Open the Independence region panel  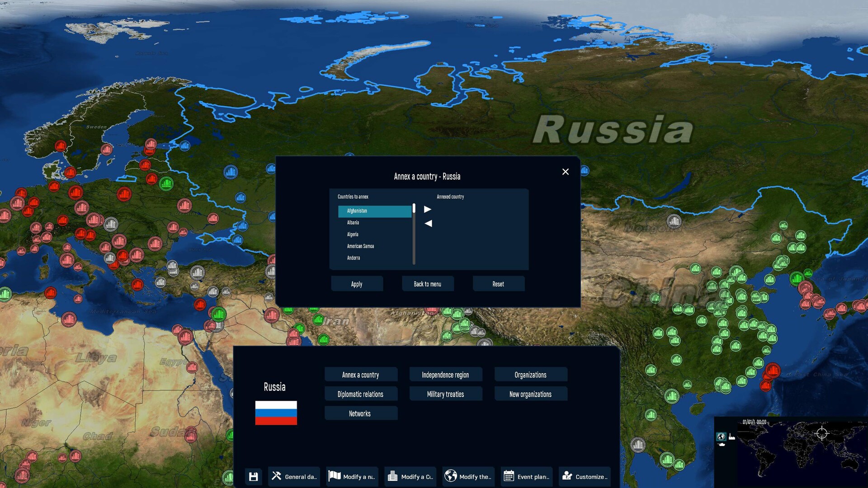(445, 374)
